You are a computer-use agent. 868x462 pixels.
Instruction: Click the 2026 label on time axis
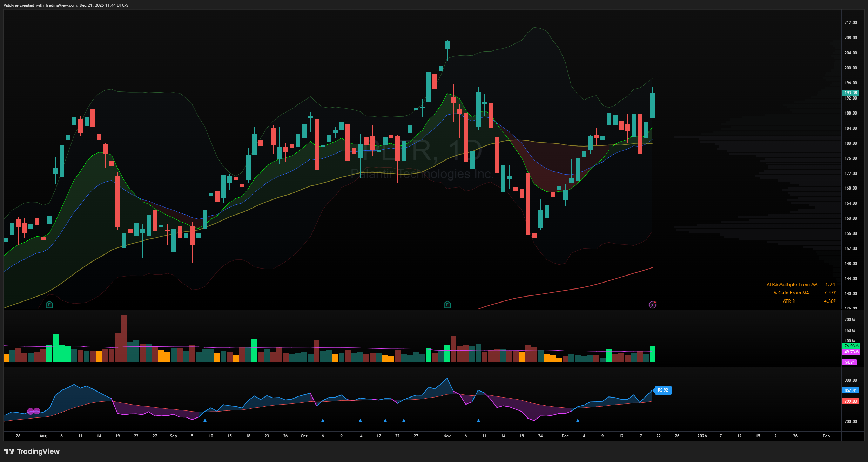[x=702, y=436]
